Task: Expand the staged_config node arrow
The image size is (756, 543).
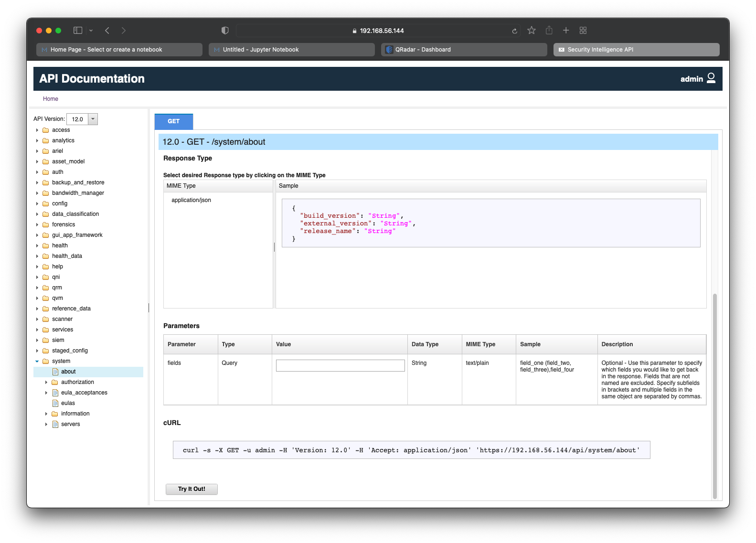Action: 37,351
